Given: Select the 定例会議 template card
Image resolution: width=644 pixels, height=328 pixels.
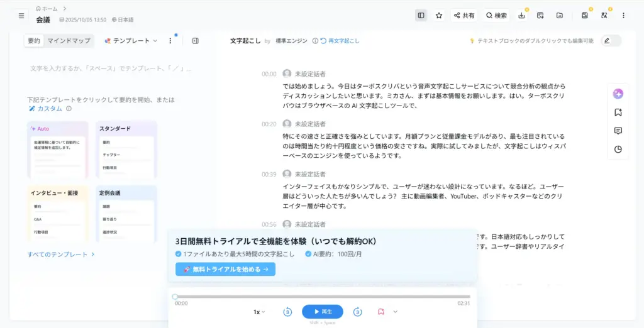Looking at the screenshot, I should [126, 214].
